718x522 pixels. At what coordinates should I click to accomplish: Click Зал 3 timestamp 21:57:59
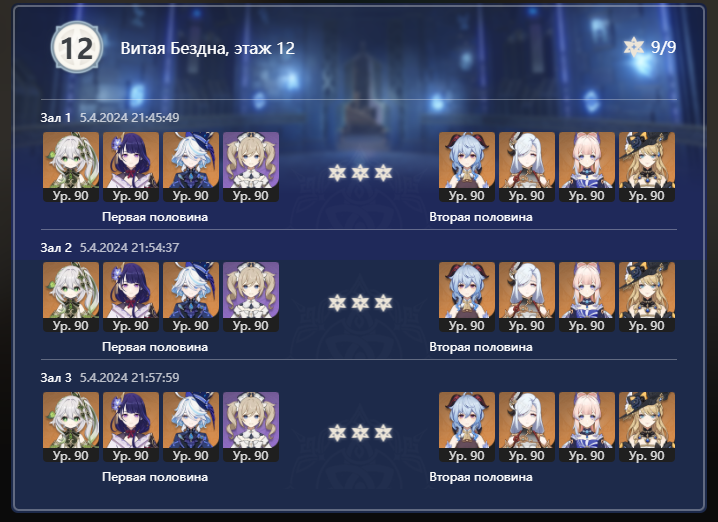point(130,378)
